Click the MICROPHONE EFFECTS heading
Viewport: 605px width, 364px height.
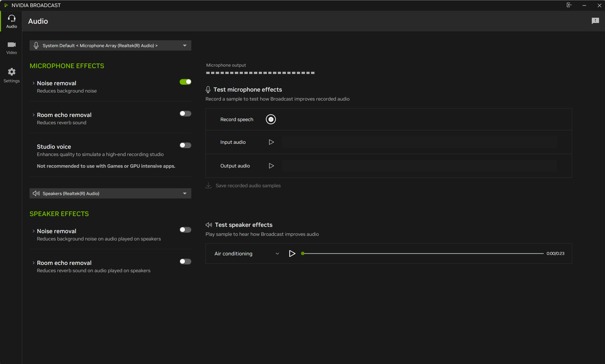point(67,66)
